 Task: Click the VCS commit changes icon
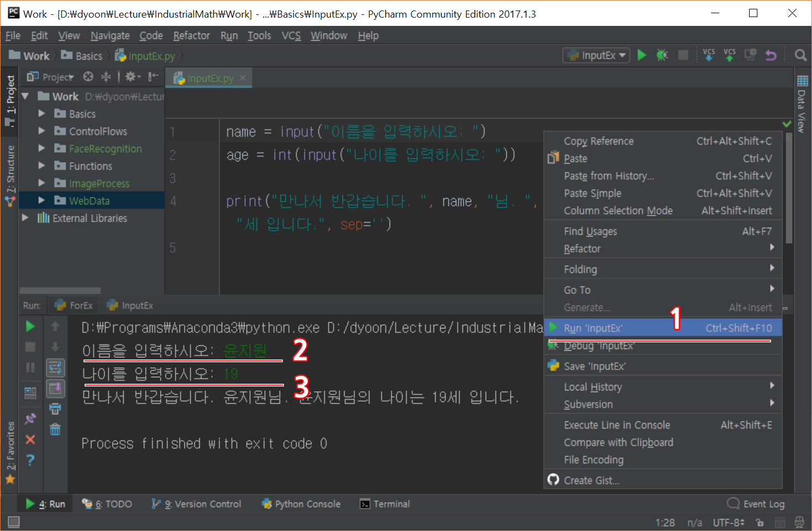729,55
